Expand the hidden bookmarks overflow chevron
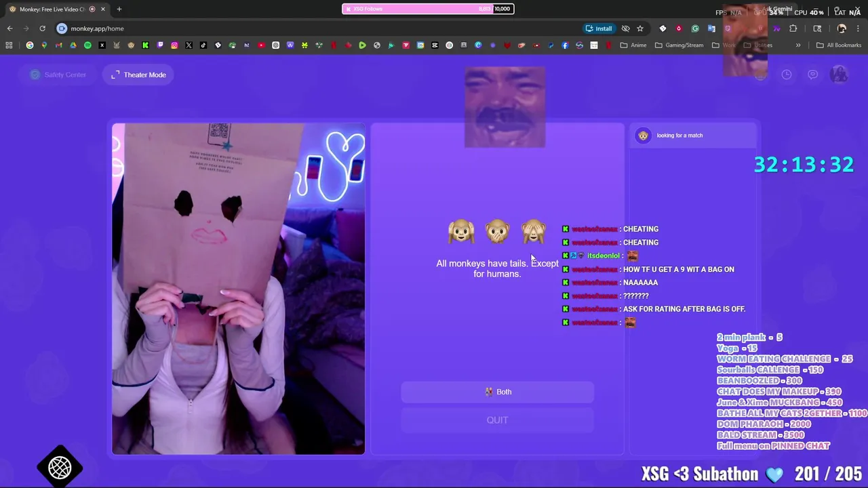This screenshot has width=868, height=488. click(798, 45)
